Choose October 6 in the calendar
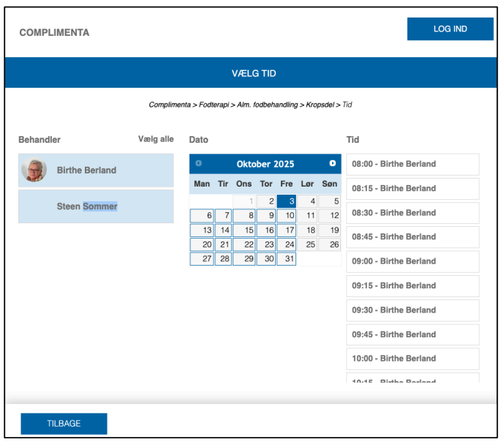This screenshot has height=442, width=504. (203, 216)
